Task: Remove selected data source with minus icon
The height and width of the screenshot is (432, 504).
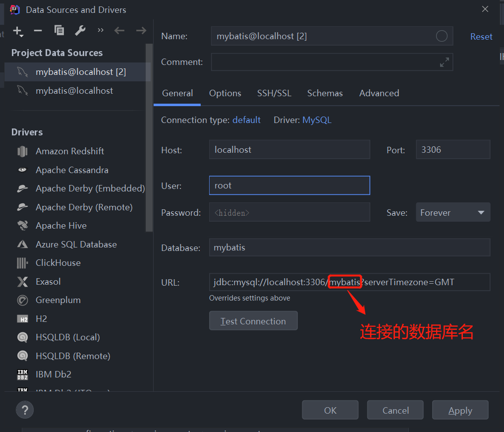Action: tap(38, 31)
